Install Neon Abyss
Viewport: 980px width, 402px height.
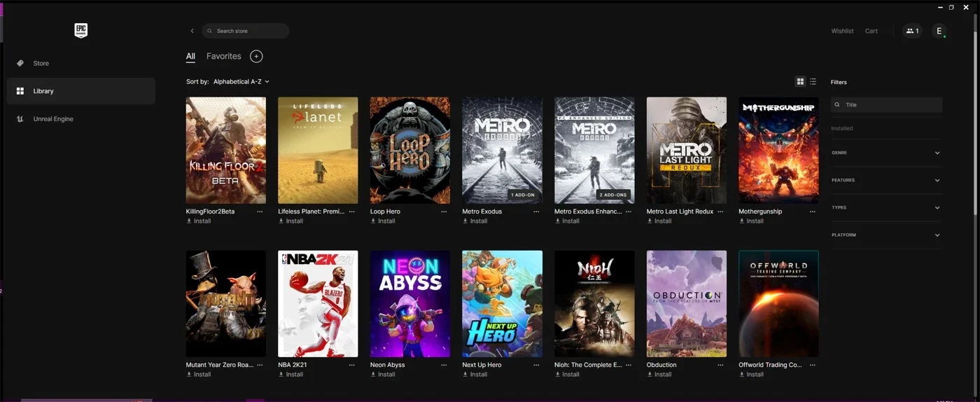coord(383,375)
